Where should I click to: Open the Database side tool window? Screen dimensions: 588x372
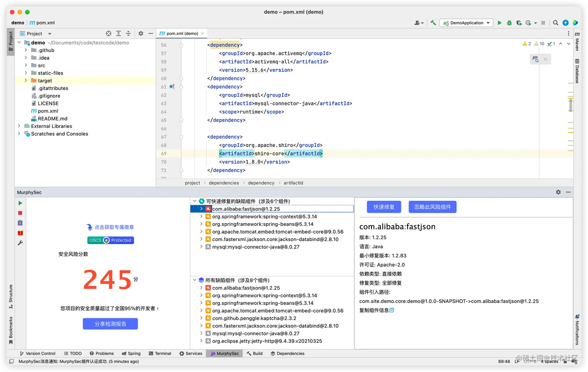click(x=577, y=71)
